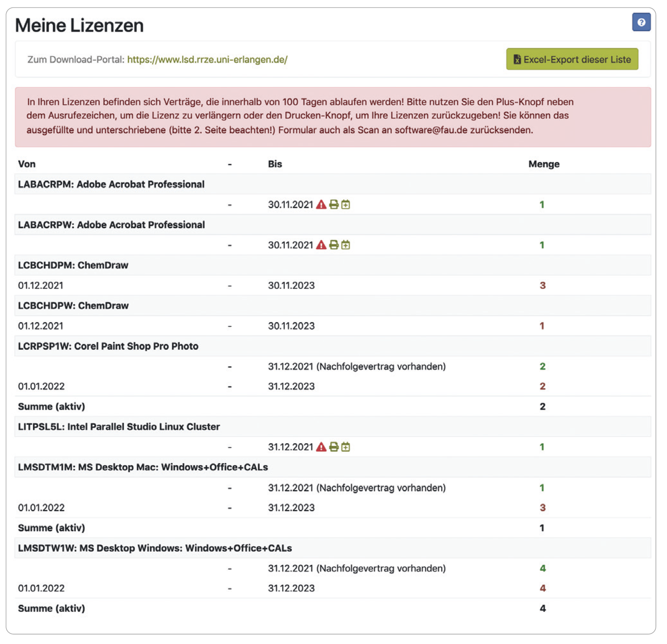Image resolution: width=667 pixels, height=644 pixels.
Task: Print Intel Parallel Studio license form
Action: tap(334, 447)
